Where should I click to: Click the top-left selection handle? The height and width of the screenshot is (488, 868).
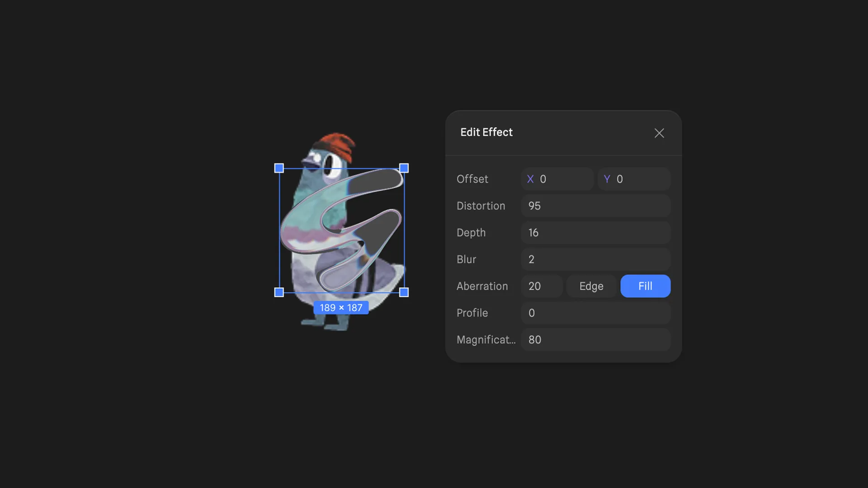[279, 168]
